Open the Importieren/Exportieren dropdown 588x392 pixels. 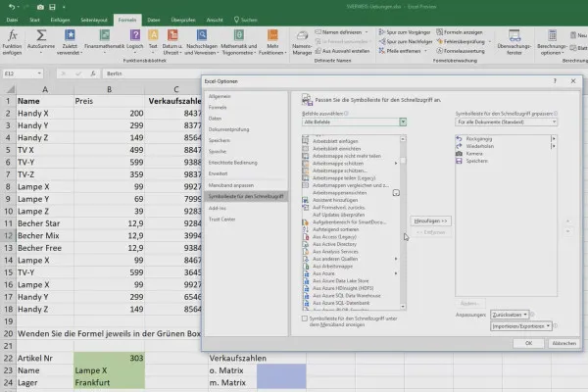[521, 326]
